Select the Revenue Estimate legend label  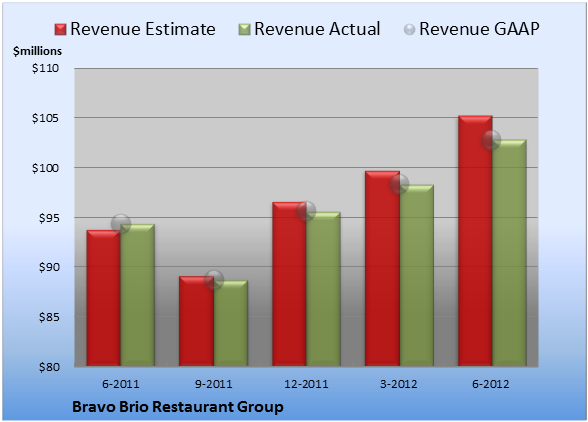(143, 29)
